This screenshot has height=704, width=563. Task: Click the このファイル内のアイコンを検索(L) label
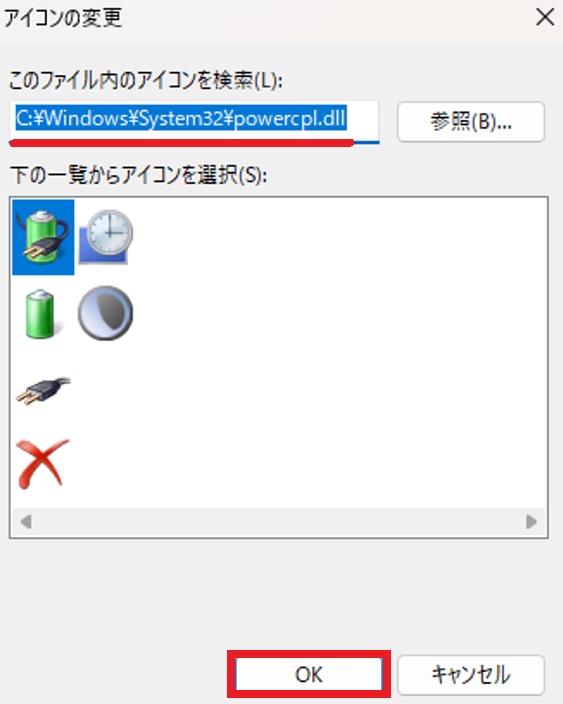[146, 81]
